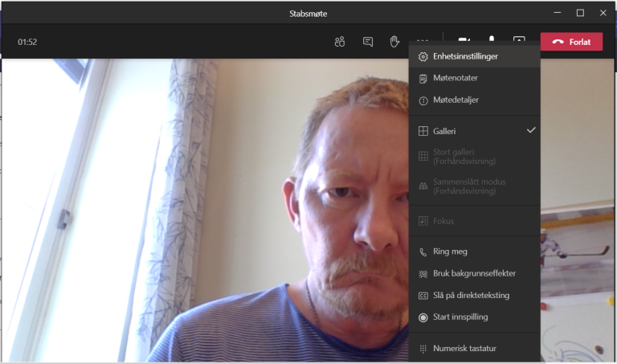This screenshot has width=617, height=364.
Task: Collapse the more actions ellipsis menu
Action: pos(423,40)
